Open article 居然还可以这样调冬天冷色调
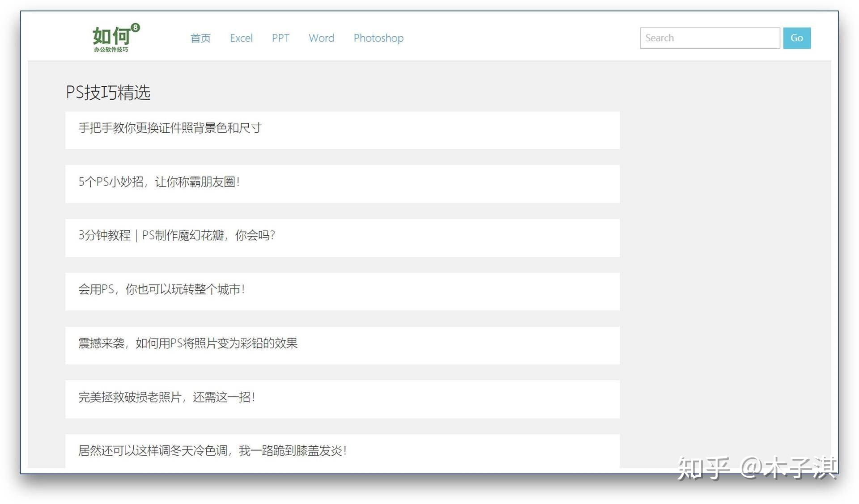The height and width of the screenshot is (504, 859). 213,451
